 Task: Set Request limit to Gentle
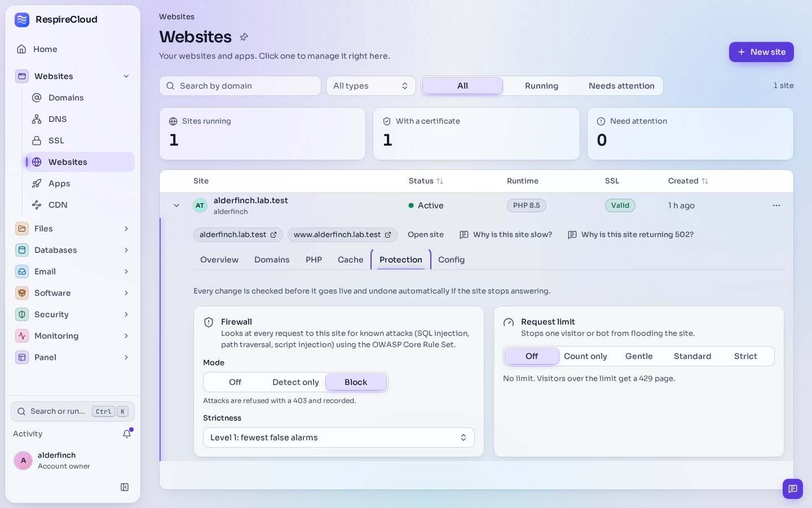639,356
